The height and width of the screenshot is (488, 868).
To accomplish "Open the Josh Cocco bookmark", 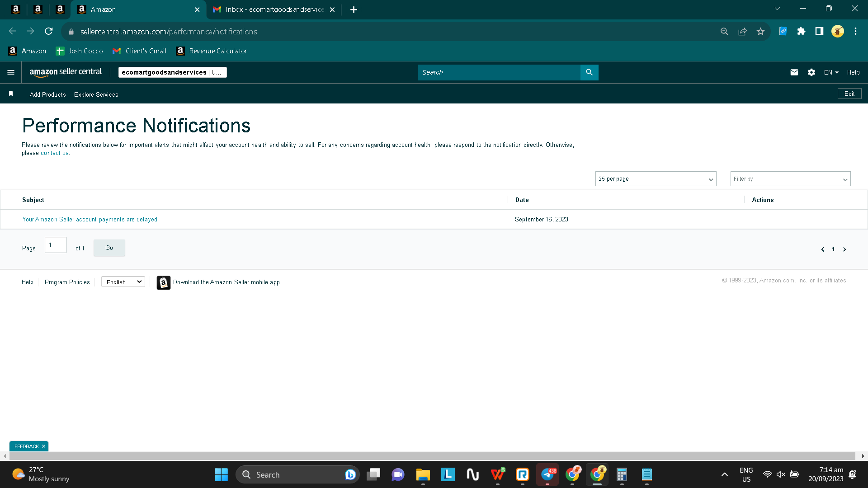I will coord(80,51).
